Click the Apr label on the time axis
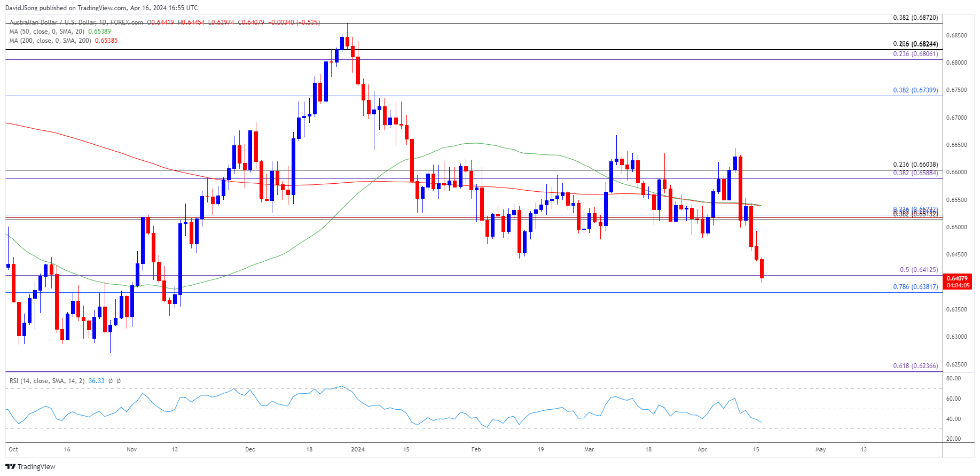980x476 pixels. click(x=702, y=450)
